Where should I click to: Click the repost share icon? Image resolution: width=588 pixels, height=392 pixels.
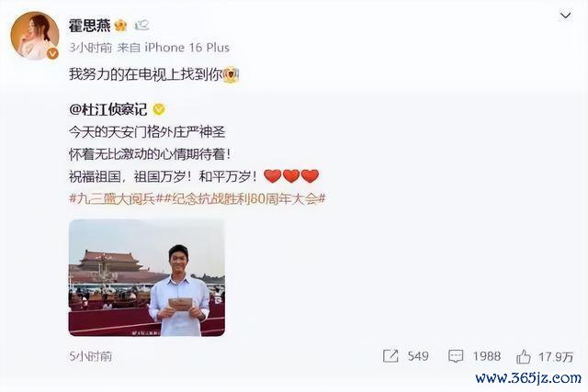click(x=390, y=356)
